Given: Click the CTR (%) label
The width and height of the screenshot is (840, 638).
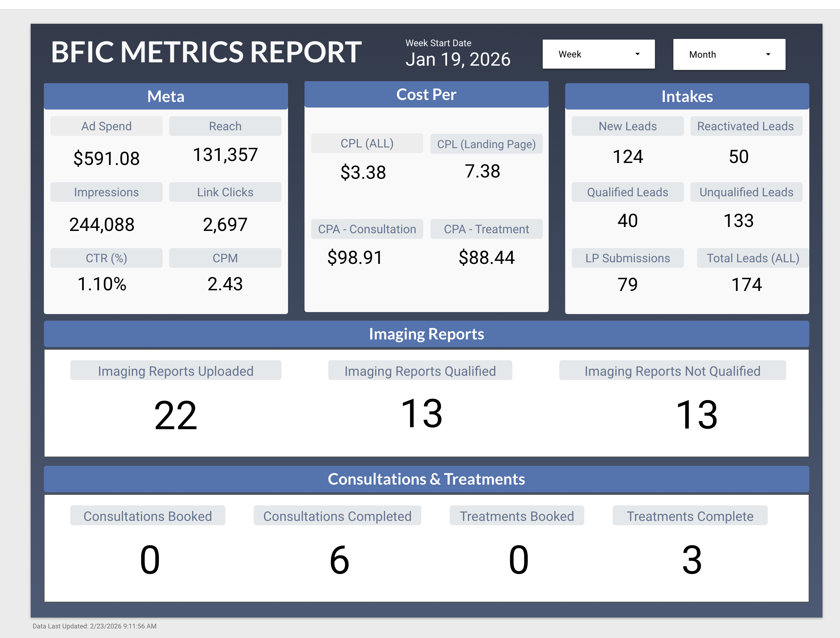Looking at the screenshot, I should coord(106,258).
